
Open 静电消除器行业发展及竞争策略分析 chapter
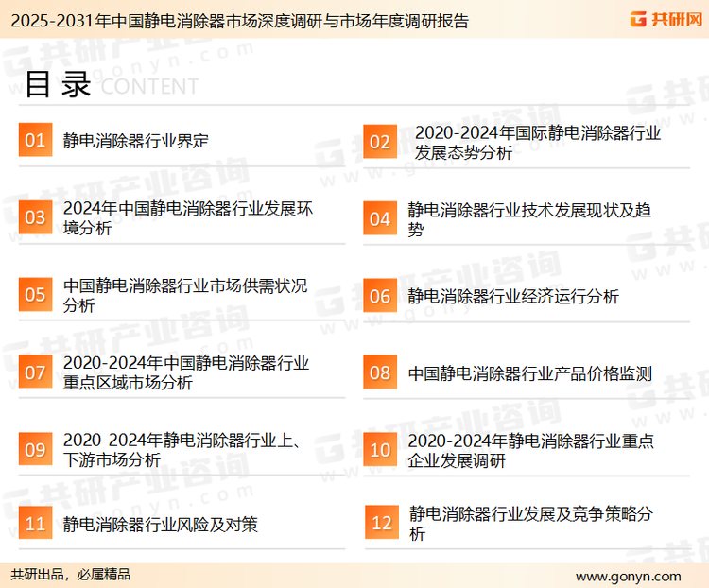pos(529,524)
